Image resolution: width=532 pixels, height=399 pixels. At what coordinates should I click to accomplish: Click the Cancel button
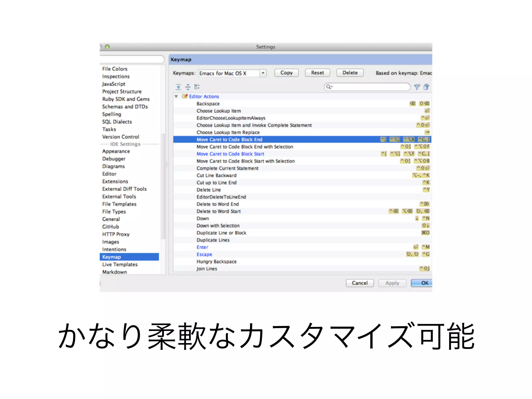pyautogui.click(x=360, y=283)
